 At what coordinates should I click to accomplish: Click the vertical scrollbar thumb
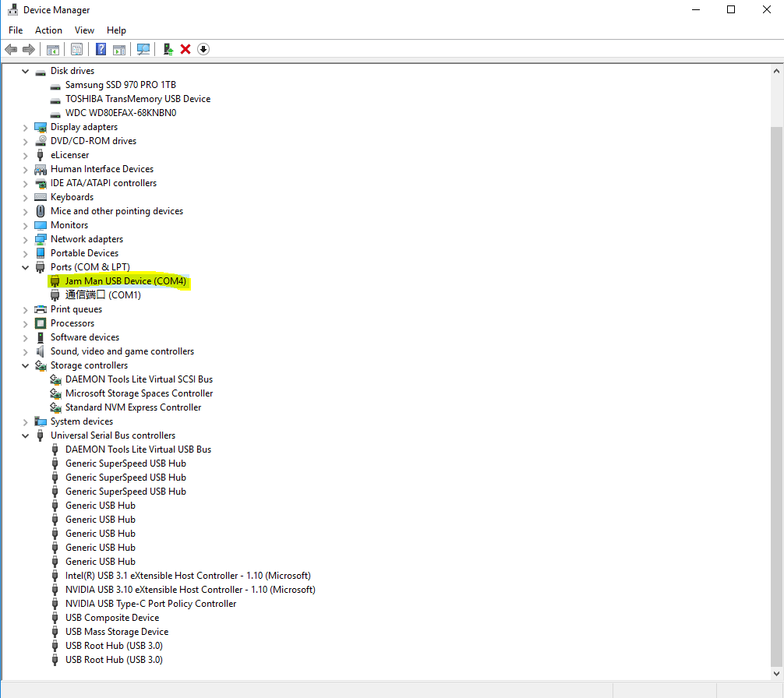(x=776, y=397)
